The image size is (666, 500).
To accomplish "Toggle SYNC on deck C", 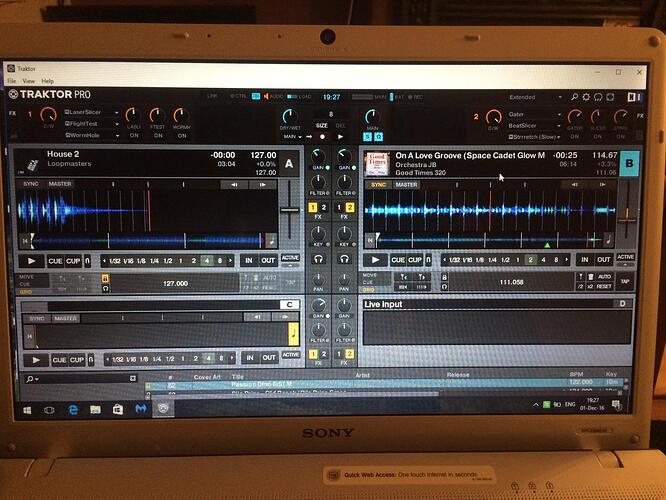I will point(37,319).
